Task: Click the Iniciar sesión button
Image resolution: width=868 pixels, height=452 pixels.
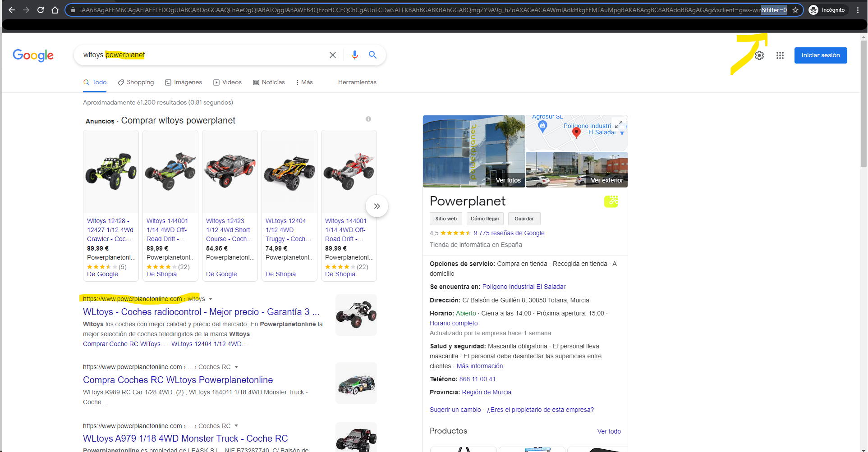Action: (821, 55)
